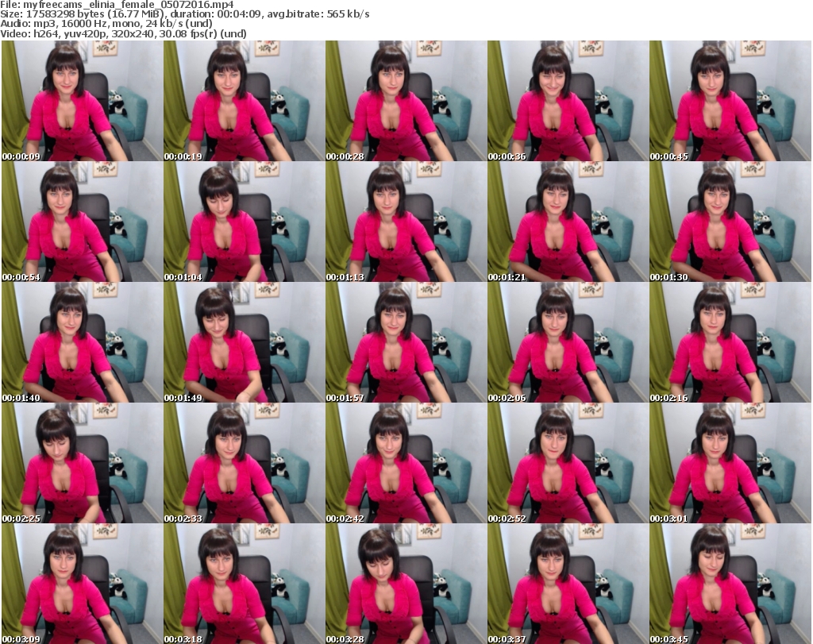Open thumbnail with timestamp 00:02:06

coord(568,342)
